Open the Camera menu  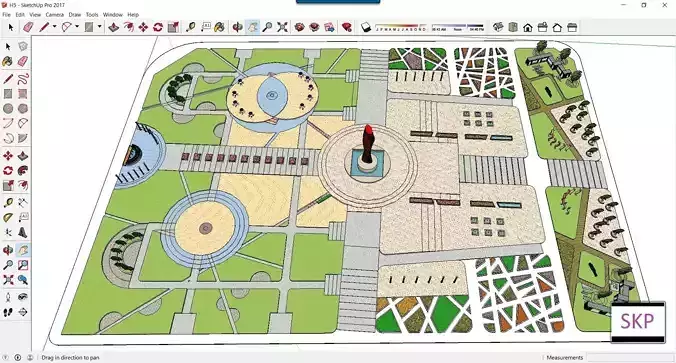tap(55, 15)
